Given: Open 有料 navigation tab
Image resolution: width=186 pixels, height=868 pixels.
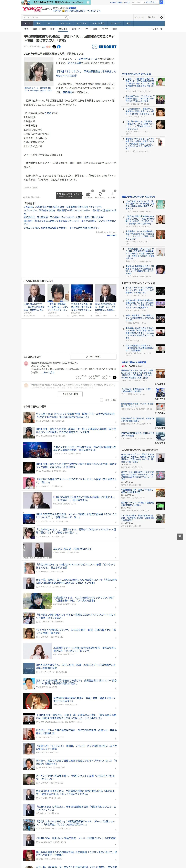Looking at the screenshot, I should (x=128, y=24).
